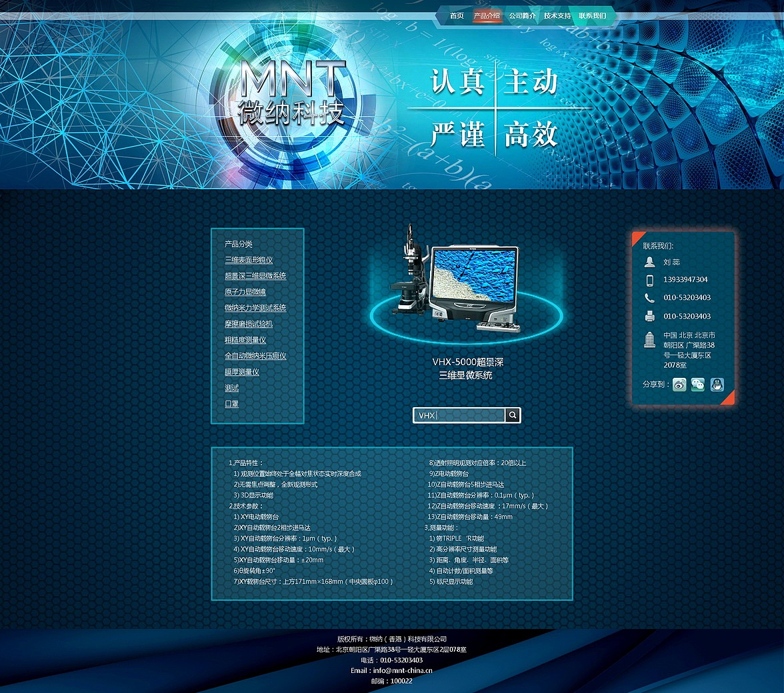Open the 测试 category link
This screenshot has width=784, height=693.
click(x=231, y=388)
